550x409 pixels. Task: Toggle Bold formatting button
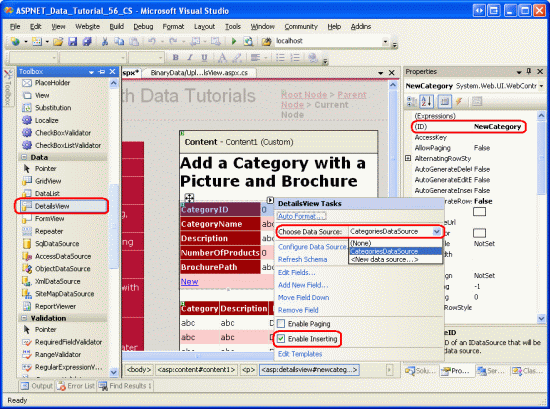[175, 58]
